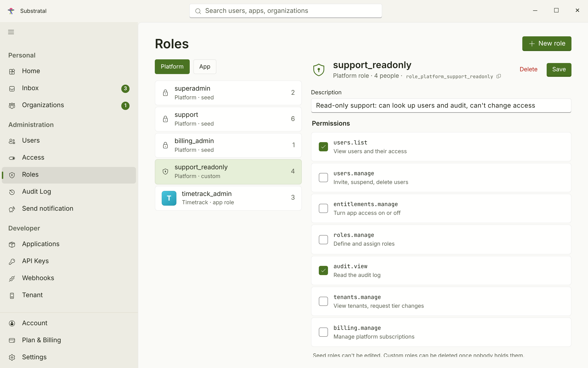Image resolution: width=588 pixels, height=368 pixels.
Task: Click the Plan & Billing card icon
Action: coord(12,340)
